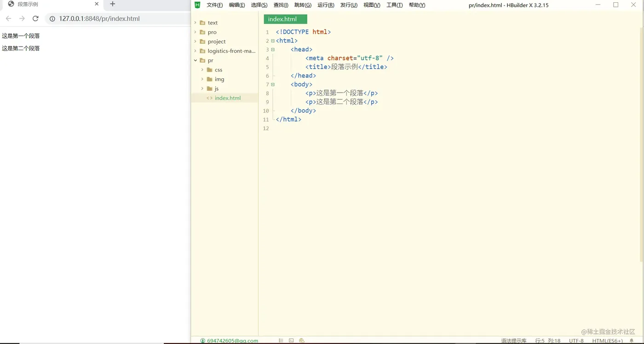The height and width of the screenshot is (344, 644).
Task: Open notifications bell in status bar
Action: coord(632,341)
